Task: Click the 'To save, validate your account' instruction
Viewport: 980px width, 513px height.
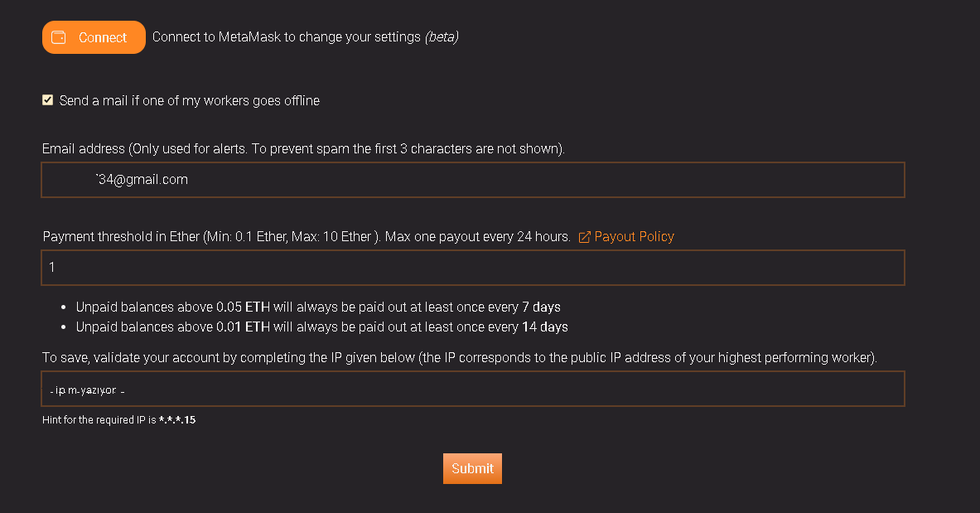Action: point(459,358)
